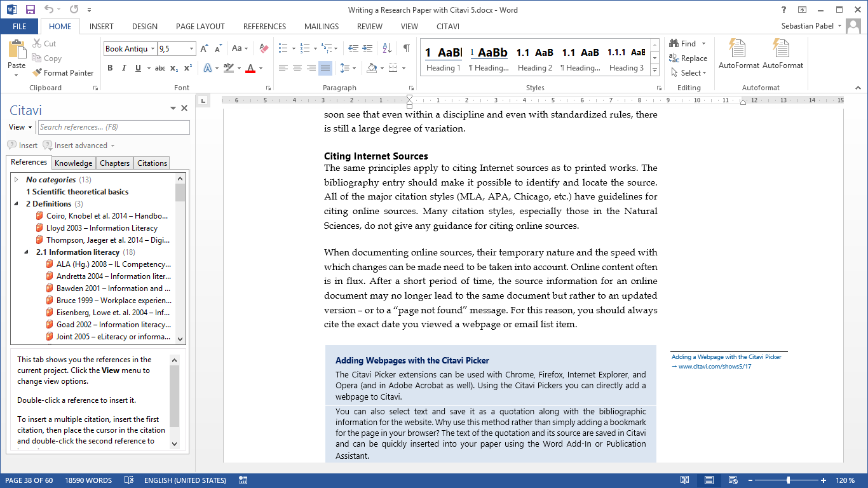Viewport: 868px width, 488px height.
Task: Click the Replace button in Editing group
Action: click(x=688, y=58)
